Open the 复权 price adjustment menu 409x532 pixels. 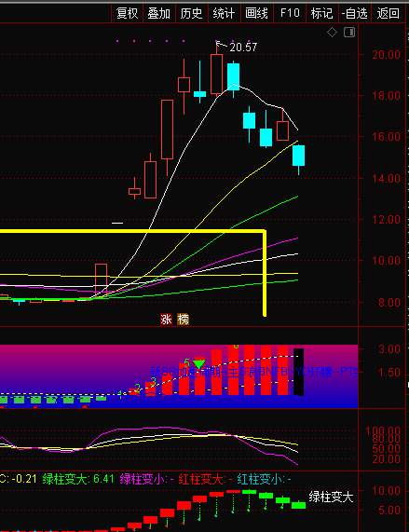[128, 14]
